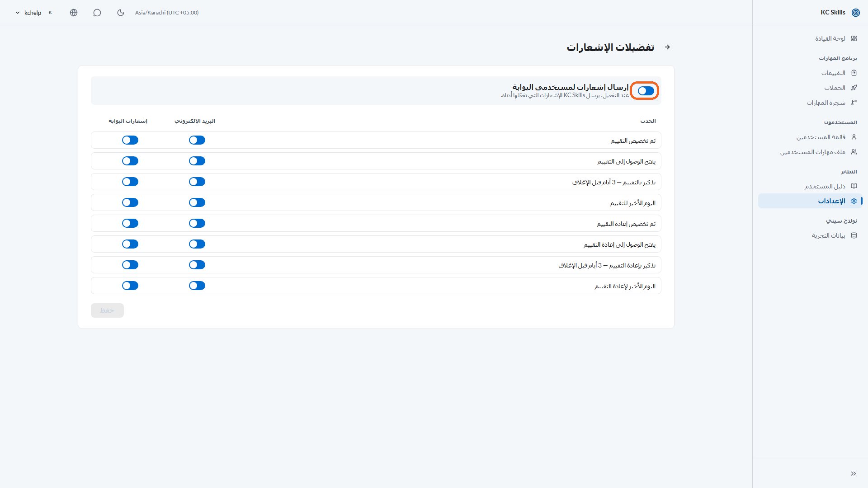The image size is (868, 488).
Task: Click the حفظ save button
Action: pyautogui.click(x=107, y=310)
